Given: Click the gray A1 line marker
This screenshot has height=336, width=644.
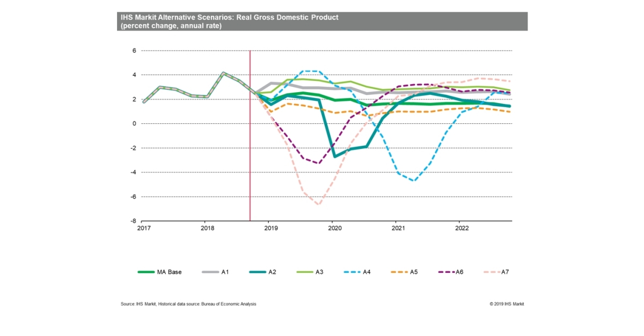Looking at the screenshot, I should 210,272.
